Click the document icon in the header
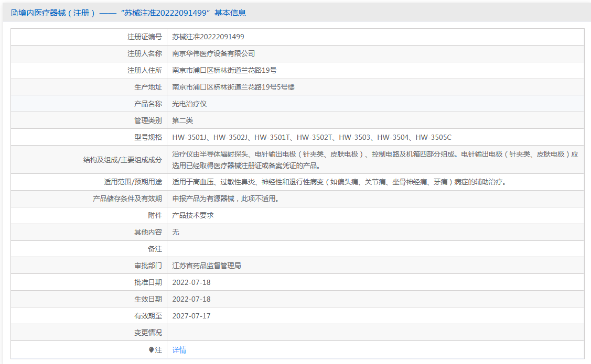This screenshot has width=591, height=364. point(14,13)
